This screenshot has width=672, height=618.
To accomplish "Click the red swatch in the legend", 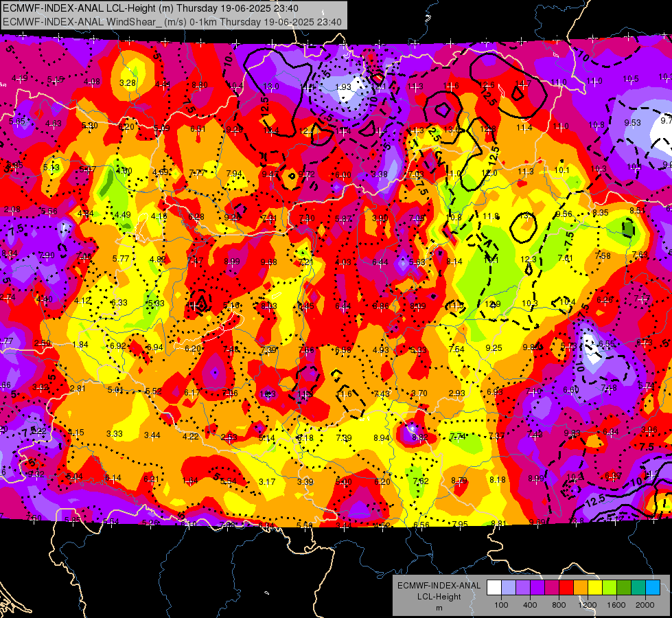I will click(x=566, y=587).
